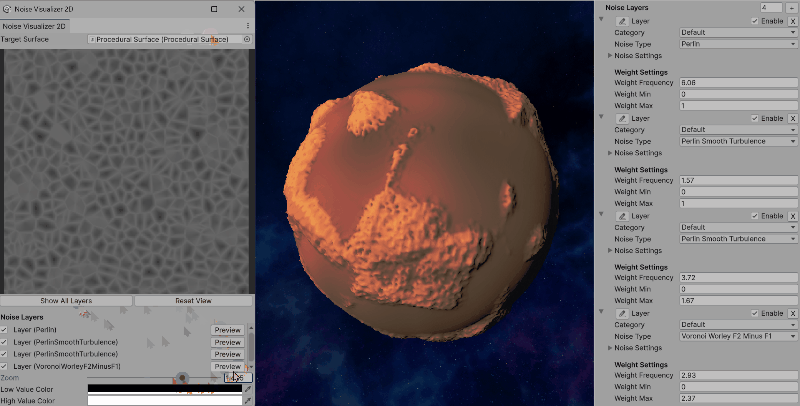Open the Voronoi Worley F2 Minus F1 dropdown

pos(736,337)
